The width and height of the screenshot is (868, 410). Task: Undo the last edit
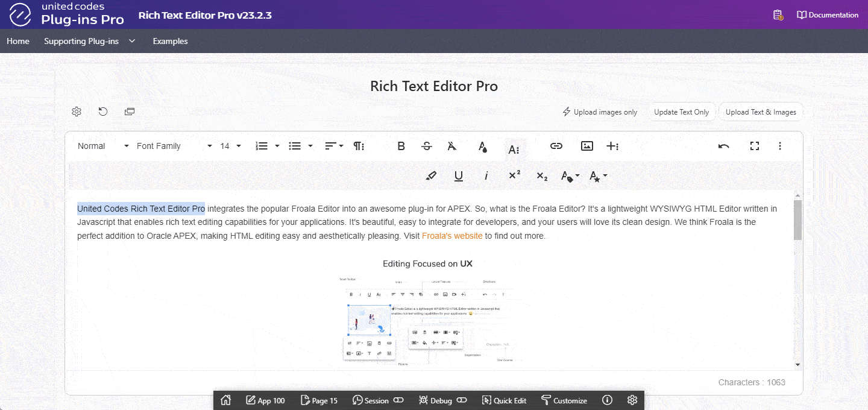724,146
